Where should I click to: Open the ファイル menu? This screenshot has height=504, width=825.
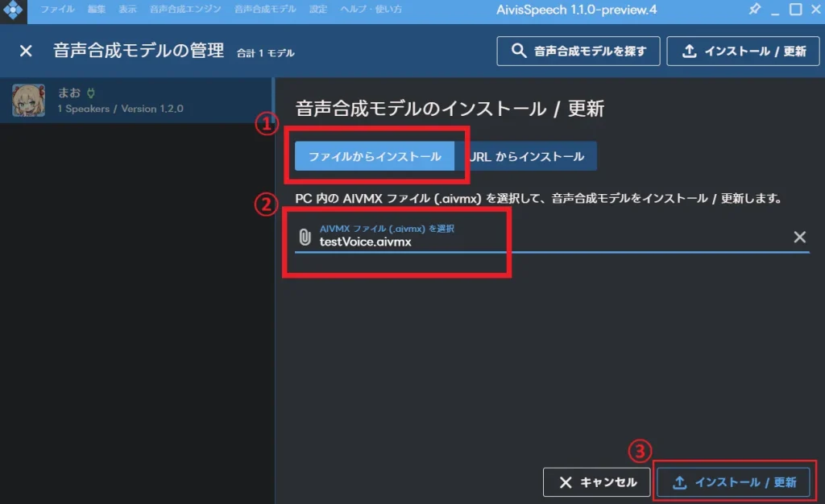tap(57, 10)
